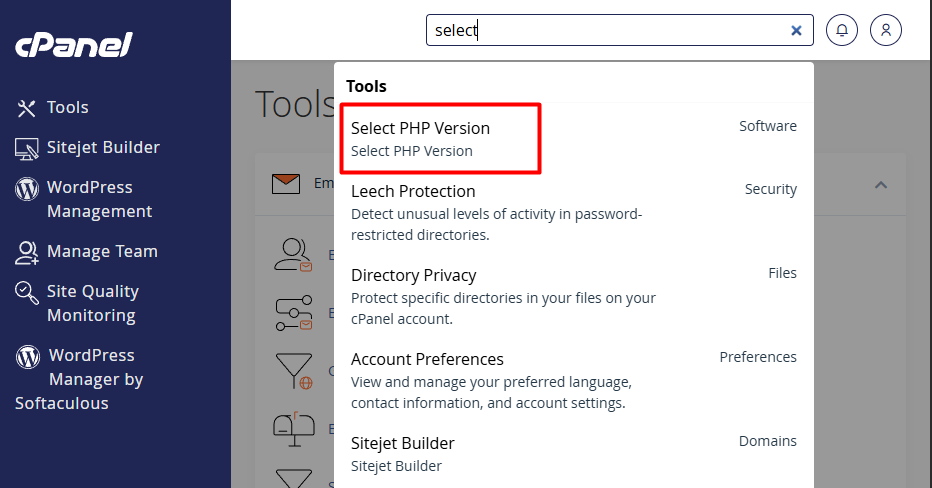Screen dimensions: 932x488
Task: Click the cPanel logo
Action: point(73,45)
